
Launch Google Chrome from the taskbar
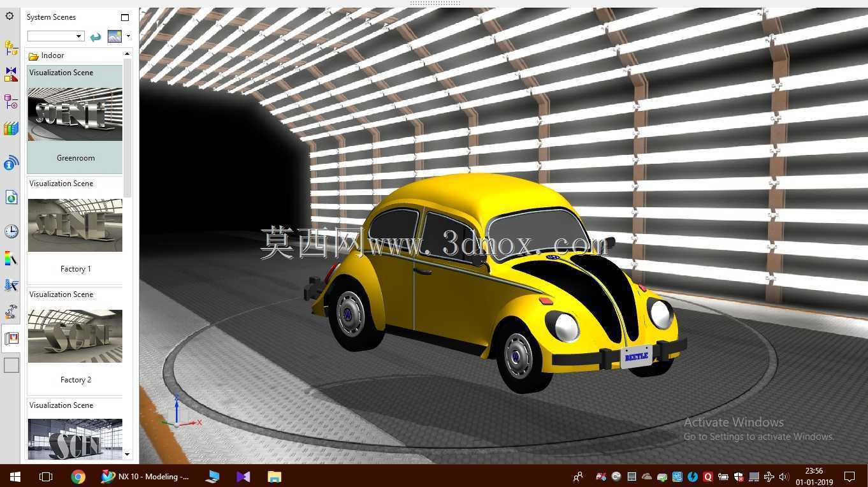click(78, 476)
